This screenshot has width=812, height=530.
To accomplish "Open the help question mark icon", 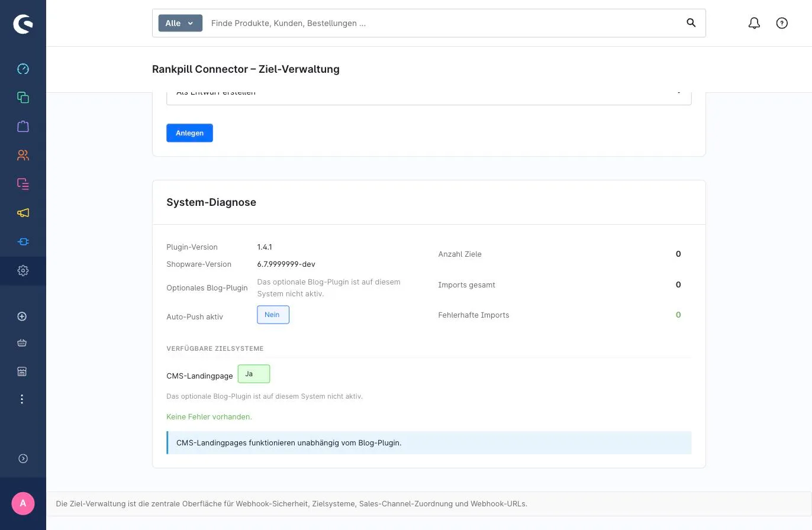I will tap(782, 23).
